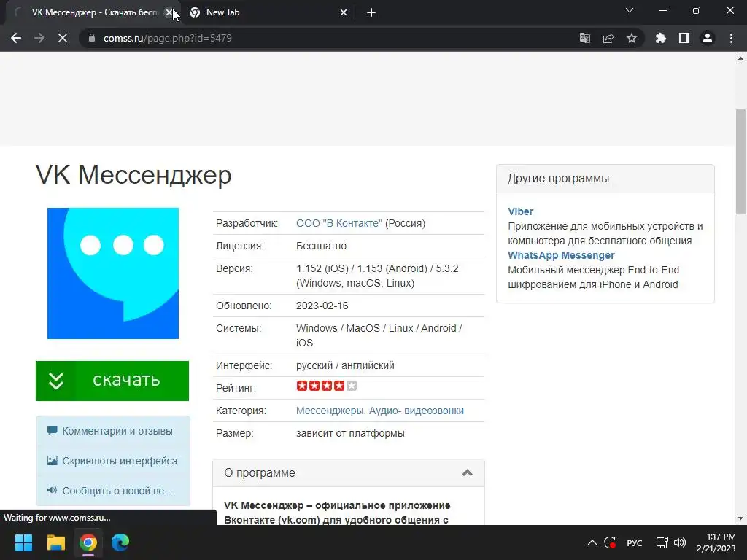Open category link Мессенджеры. Аудио- видеозвонки
Screen dimensions: 747x560
click(x=379, y=411)
